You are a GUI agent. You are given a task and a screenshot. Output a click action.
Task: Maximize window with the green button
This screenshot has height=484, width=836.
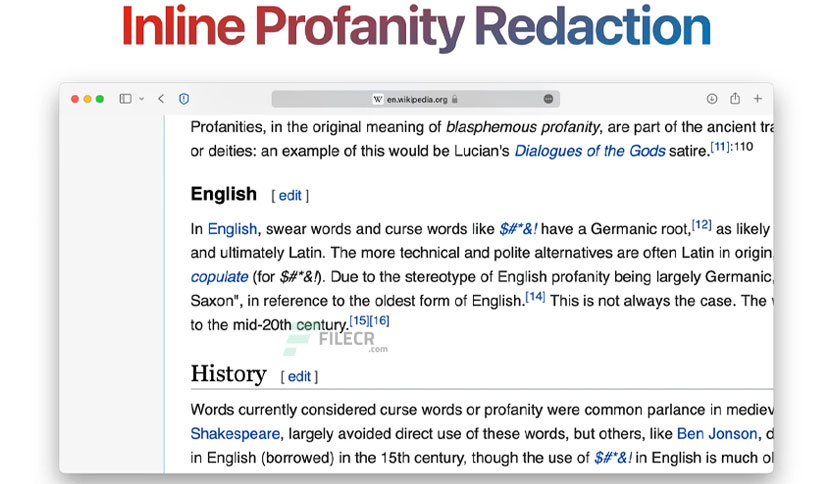tap(100, 99)
